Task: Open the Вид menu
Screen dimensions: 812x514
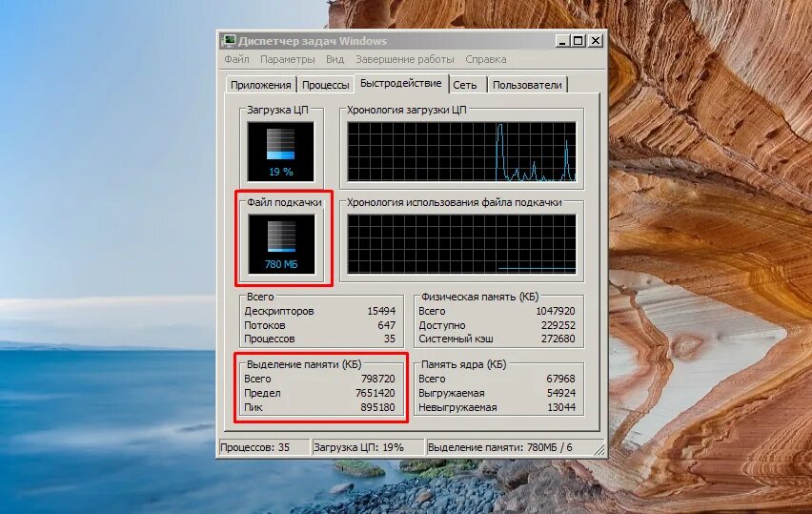Action: point(335,59)
